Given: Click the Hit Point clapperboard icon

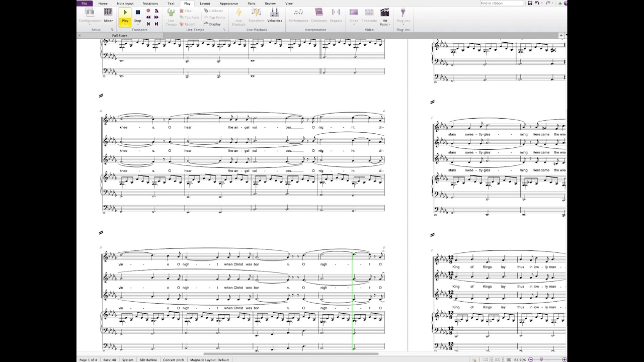Looking at the screenshot, I should point(385,12).
